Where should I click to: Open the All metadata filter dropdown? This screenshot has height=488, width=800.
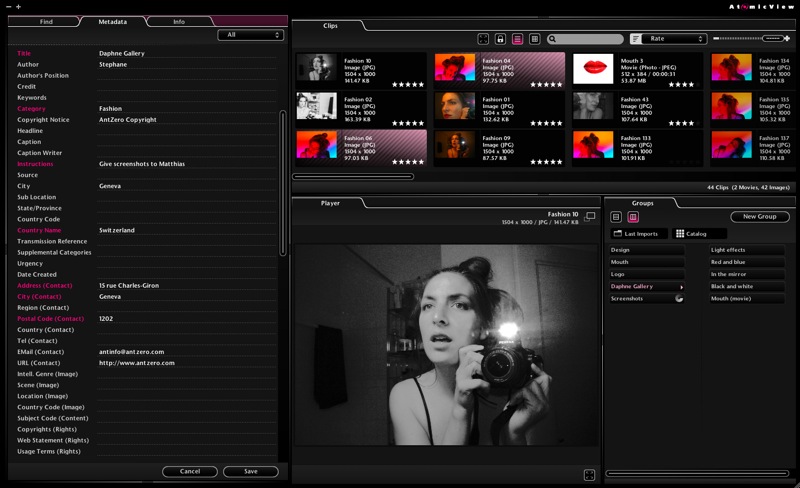pos(251,35)
